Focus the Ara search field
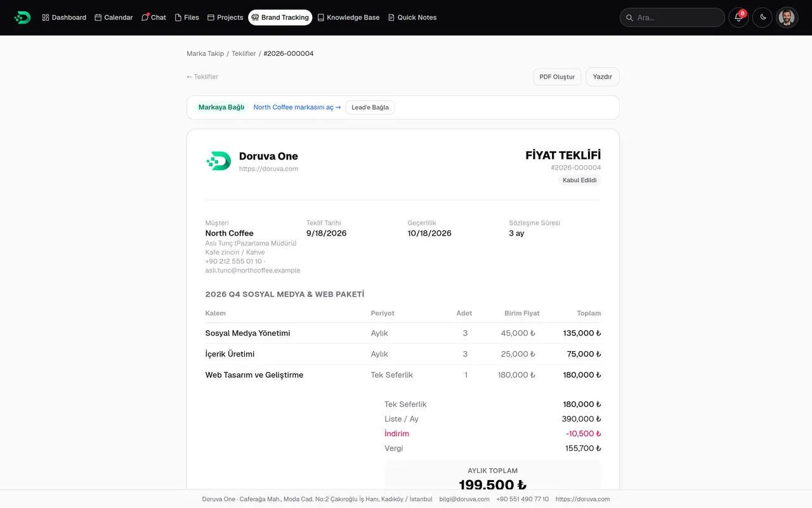812x508 pixels. click(672, 17)
